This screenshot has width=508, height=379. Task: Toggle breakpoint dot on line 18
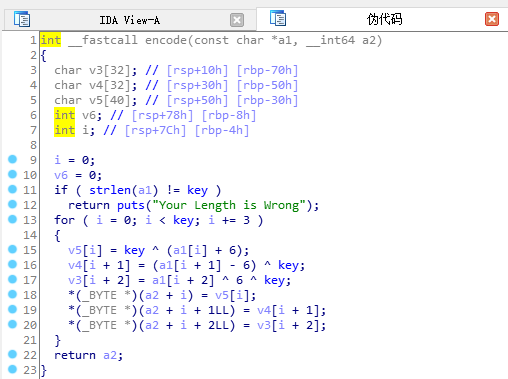(12, 294)
